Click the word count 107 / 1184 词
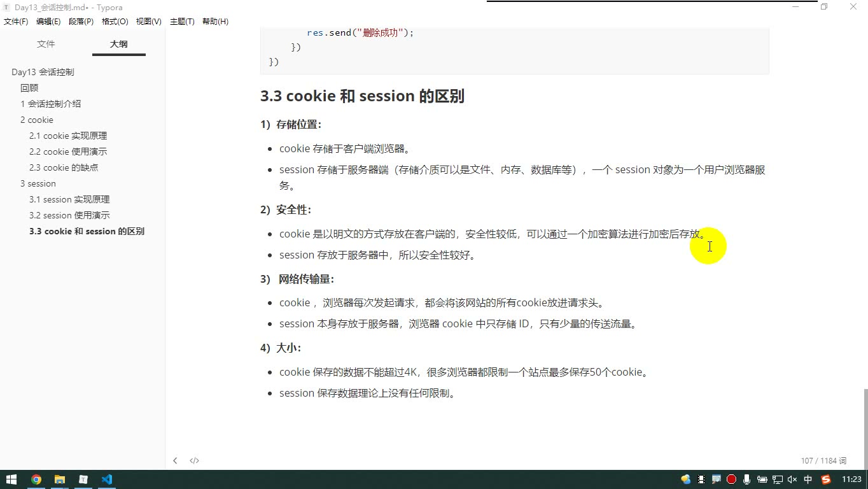This screenshot has width=868, height=489. pyautogui.click(x=823, y=460)
